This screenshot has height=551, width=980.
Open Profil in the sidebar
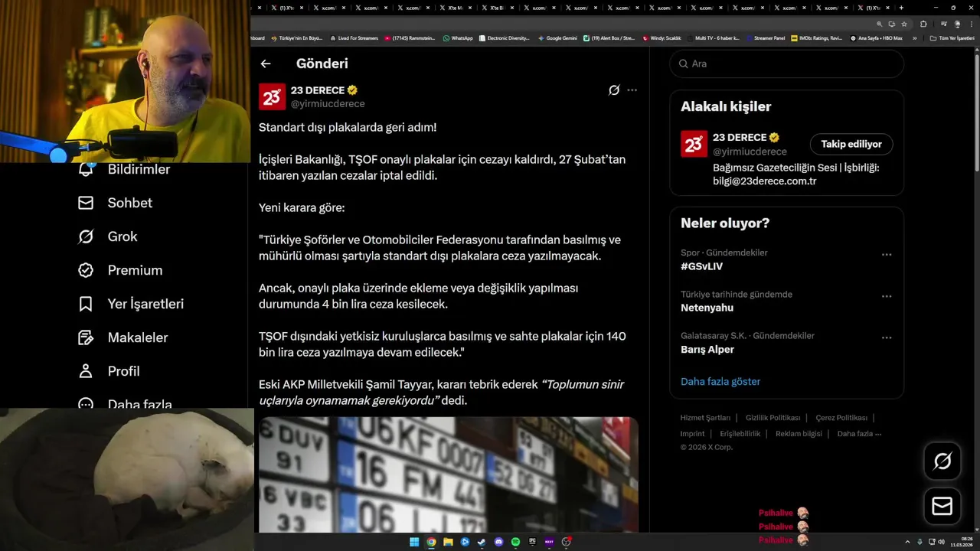pyautogui.click(x=109, y=371)
